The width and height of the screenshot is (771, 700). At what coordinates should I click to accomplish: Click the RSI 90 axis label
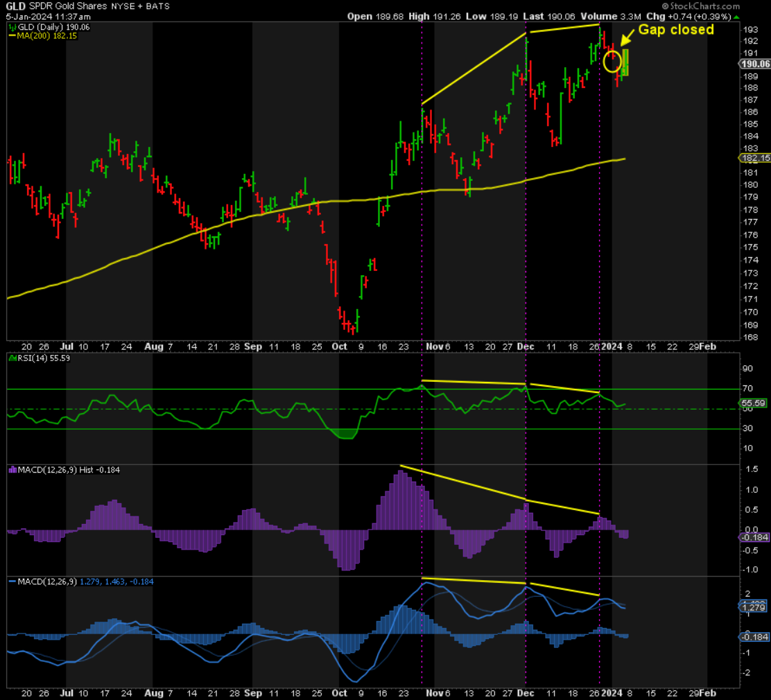tap(748, 369)
